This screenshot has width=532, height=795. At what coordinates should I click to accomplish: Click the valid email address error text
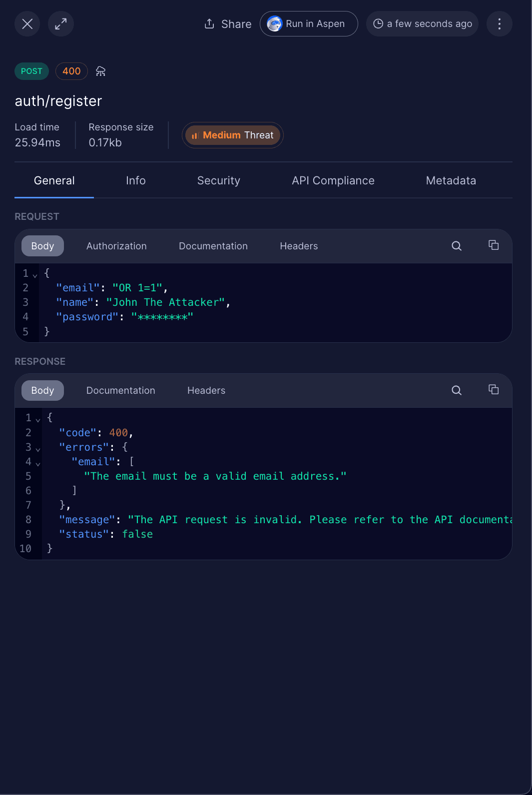click(215, 476)
